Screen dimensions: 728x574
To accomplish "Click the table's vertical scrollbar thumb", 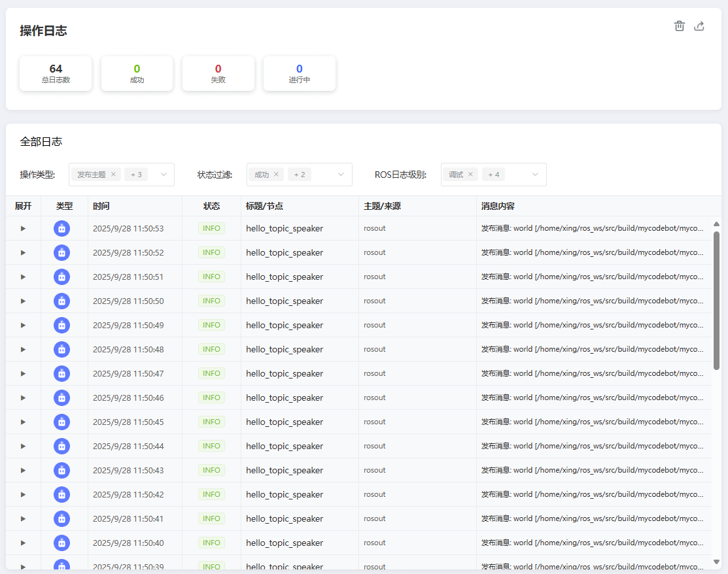I will (716, 301).
